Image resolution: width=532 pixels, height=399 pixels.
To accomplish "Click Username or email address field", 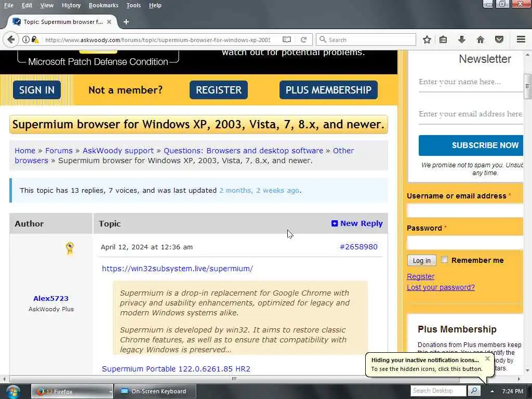I will coord(465,211).
